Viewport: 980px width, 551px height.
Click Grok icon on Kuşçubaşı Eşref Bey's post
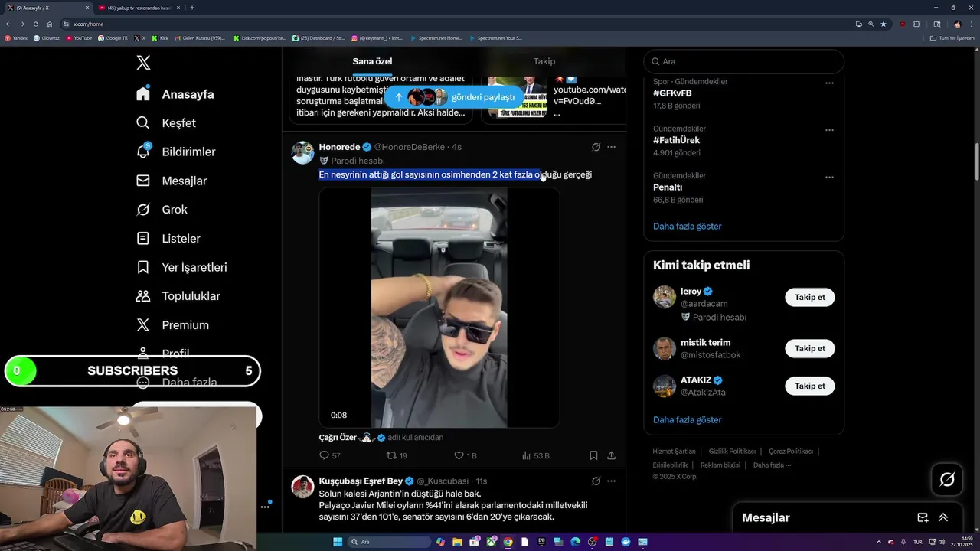tap(596, 481)
